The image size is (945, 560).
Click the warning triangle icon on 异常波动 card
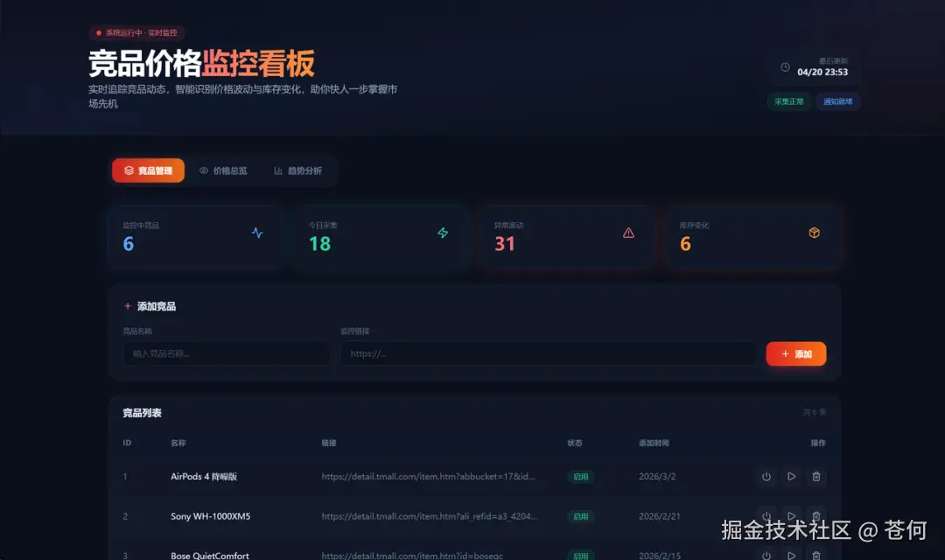click(628, 233)
